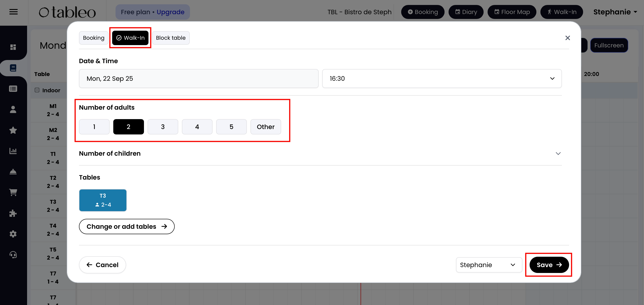Open the settings gear sidebar icon
644x305 pixels.
pos(13,234)
